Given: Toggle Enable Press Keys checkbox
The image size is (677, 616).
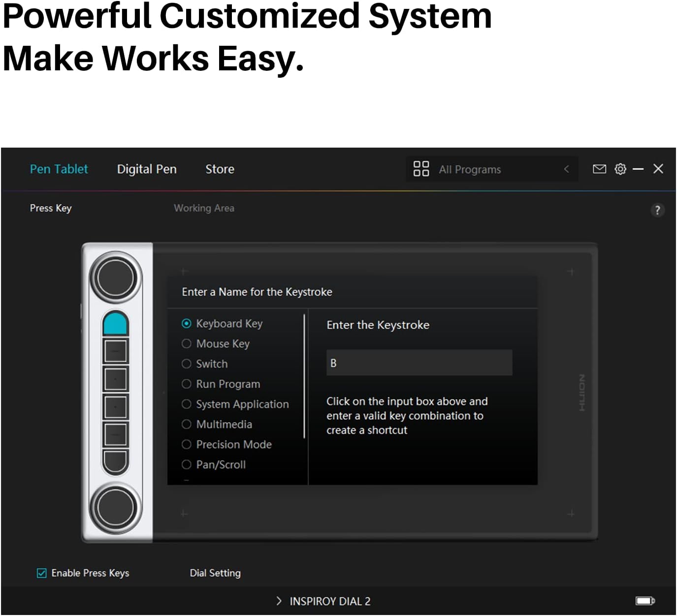Looking at the screenshot, I should (x=42, y=573).
